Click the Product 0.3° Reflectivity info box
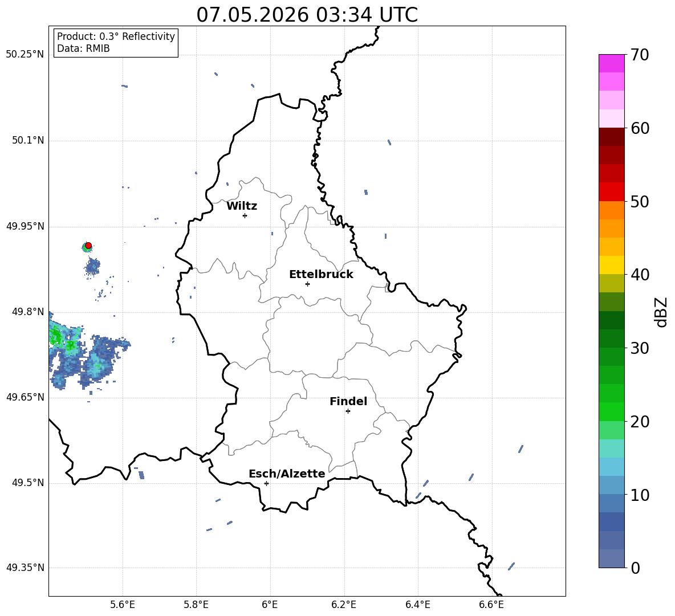The image size is (675, 616). coord(116,42)
